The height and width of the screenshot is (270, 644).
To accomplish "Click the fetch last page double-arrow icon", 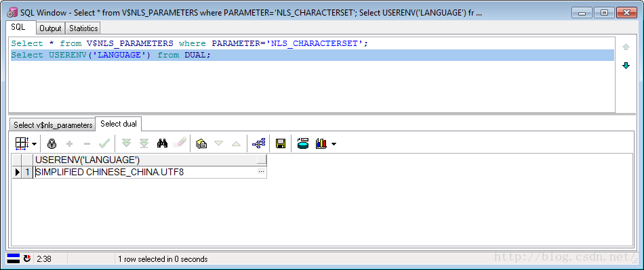I will tap(144, 143).
